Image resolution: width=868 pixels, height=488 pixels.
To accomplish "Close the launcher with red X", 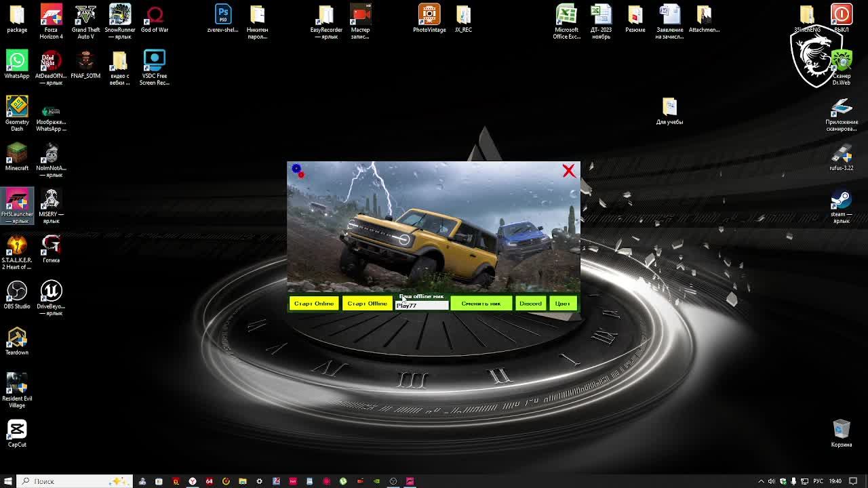I will tap(568, 171).
